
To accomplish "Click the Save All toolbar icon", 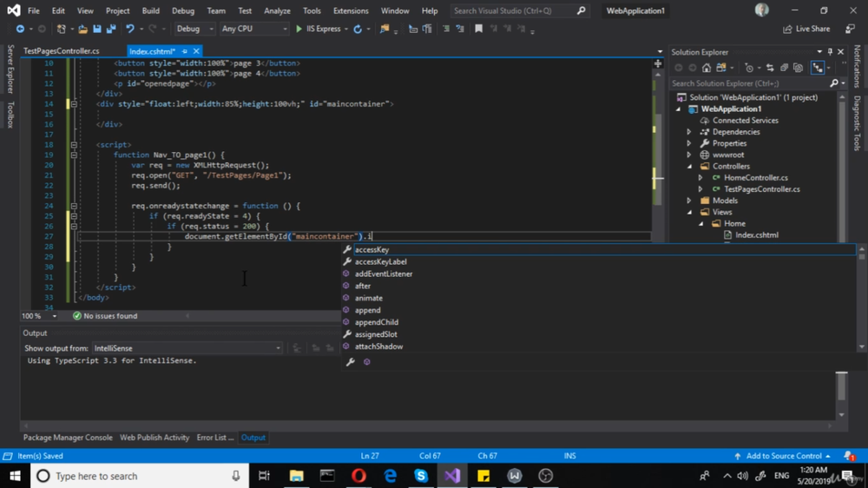I will [x=110, y=30].
